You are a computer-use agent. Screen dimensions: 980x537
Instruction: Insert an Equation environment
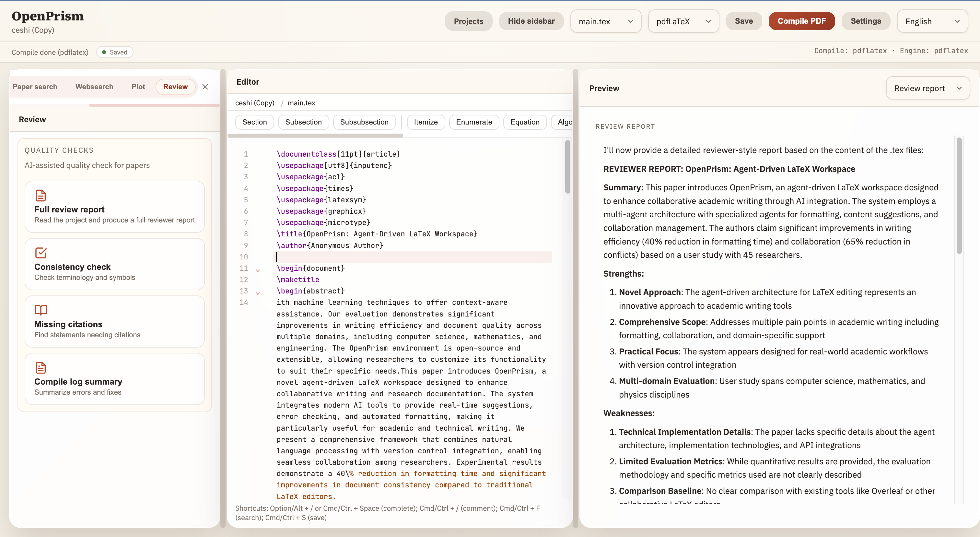[525, 122]
